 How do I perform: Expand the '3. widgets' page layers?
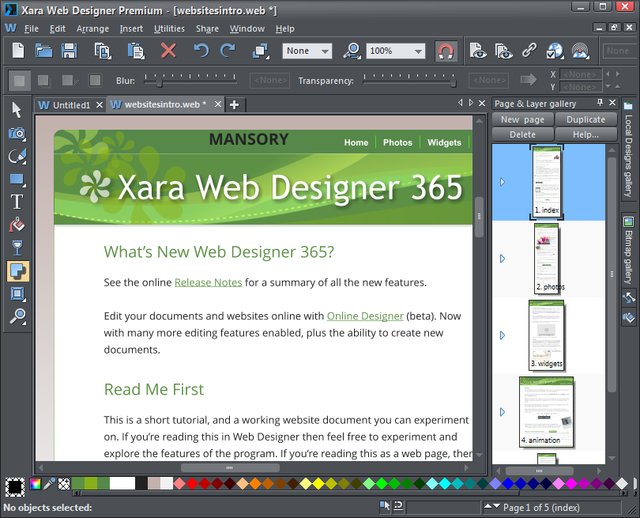502,334
